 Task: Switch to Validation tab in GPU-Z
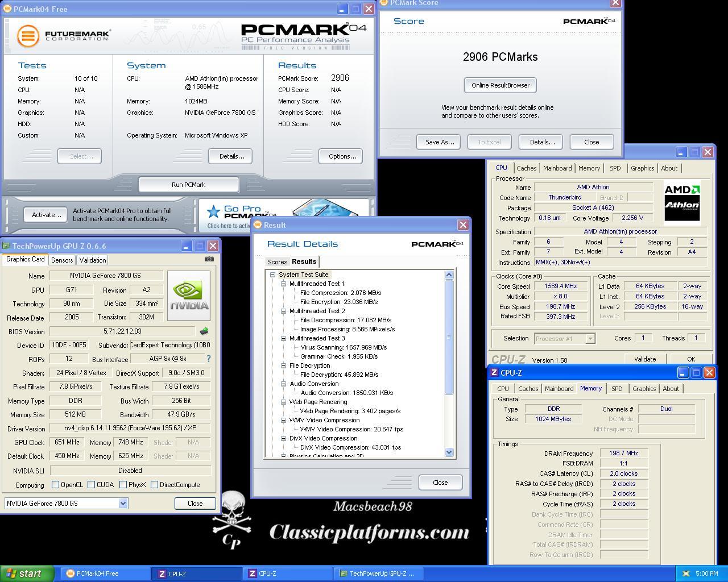point(93,260)
